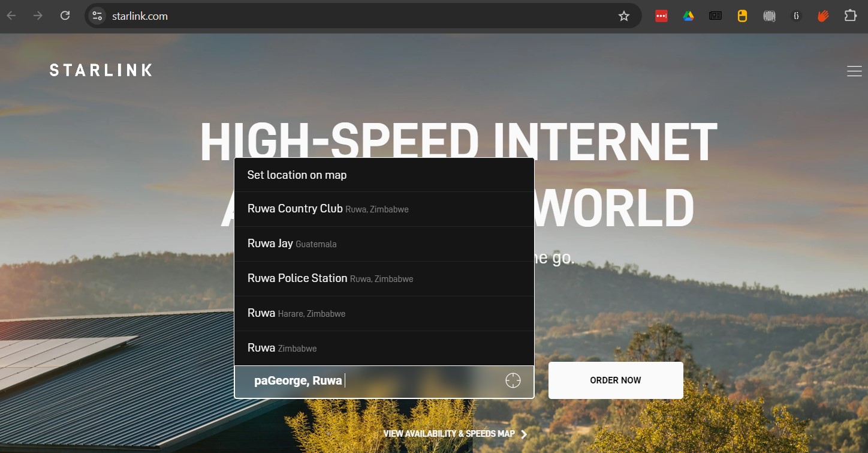Click the orange hand extension icon

(822, 16)
